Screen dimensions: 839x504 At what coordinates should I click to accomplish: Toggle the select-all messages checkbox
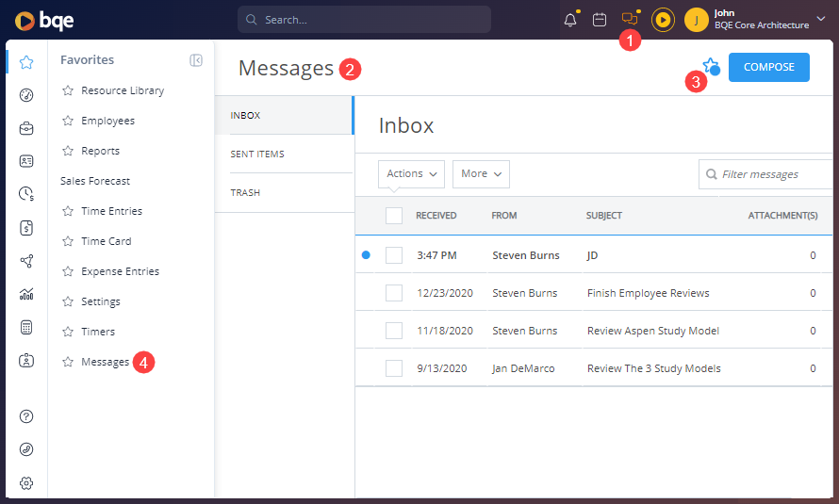click(394, 216)
